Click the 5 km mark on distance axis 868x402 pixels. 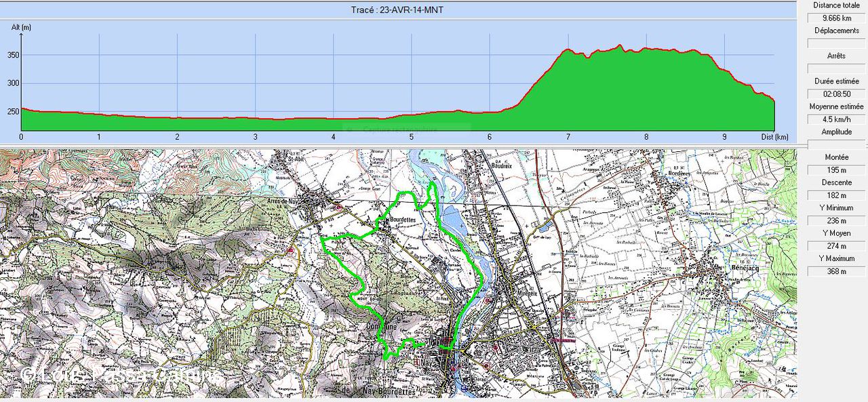412,137
